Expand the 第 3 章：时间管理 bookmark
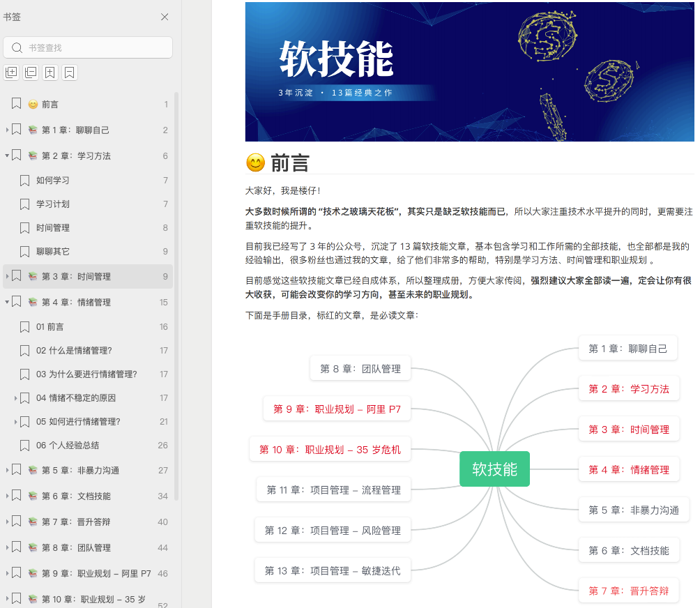This screenshot has height=608, width=700. pos(7,276)
